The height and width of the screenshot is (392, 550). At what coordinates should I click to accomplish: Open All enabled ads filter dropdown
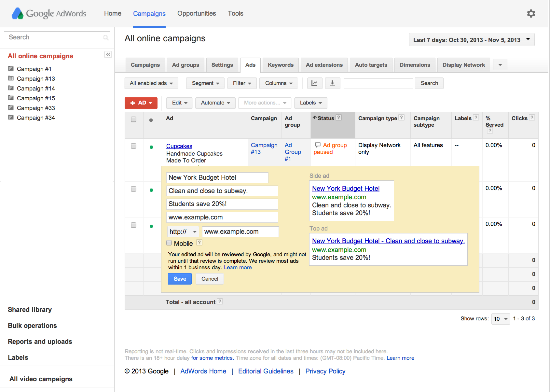click(x=151, y=83)
